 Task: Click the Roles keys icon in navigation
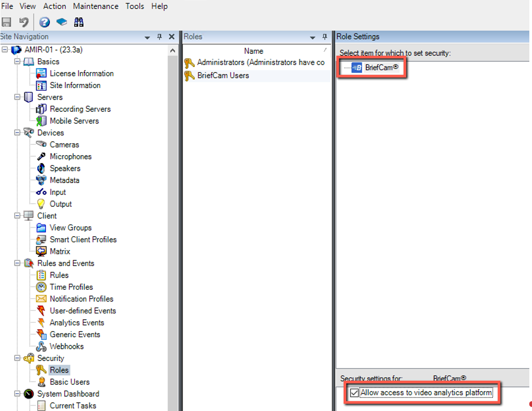[x=41, y=370]
